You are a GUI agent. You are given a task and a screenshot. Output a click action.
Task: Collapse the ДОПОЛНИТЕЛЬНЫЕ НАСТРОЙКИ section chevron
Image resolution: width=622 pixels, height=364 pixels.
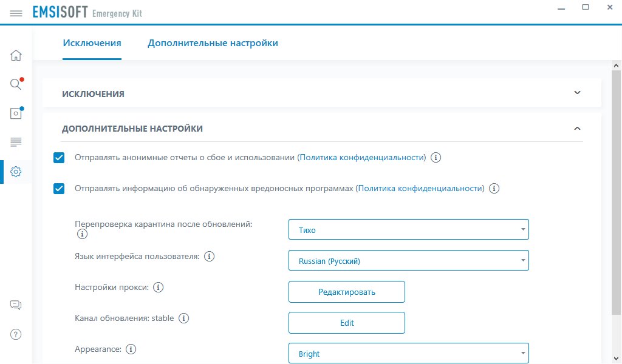click(x=577, y=129)
